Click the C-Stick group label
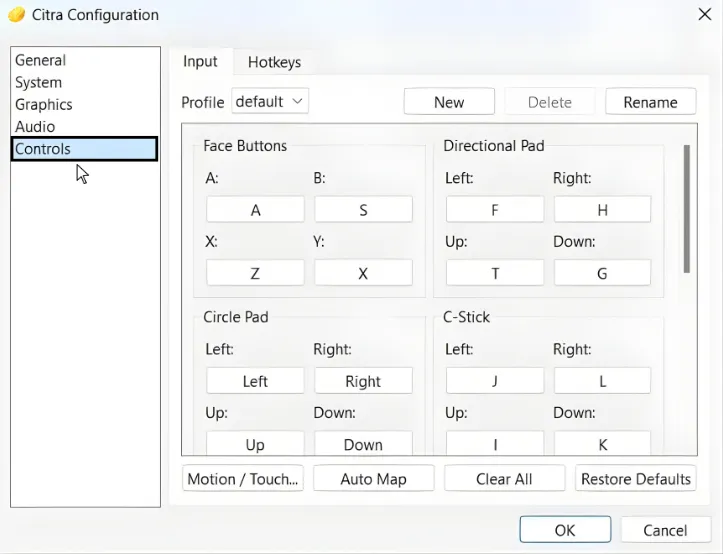723x554 pixels. pos(466,317)
